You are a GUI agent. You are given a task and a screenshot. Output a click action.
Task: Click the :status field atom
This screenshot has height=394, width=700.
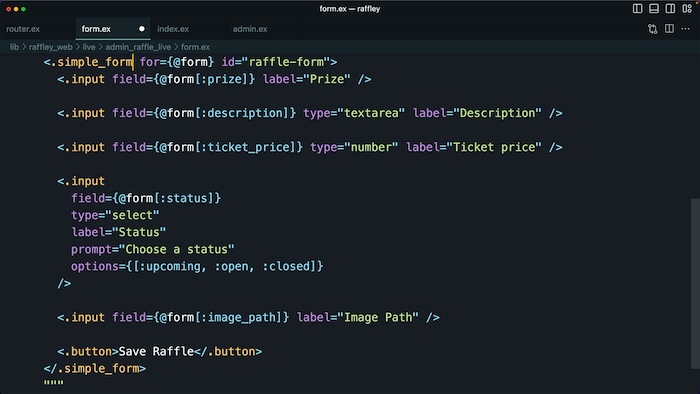tap(183, 198)
